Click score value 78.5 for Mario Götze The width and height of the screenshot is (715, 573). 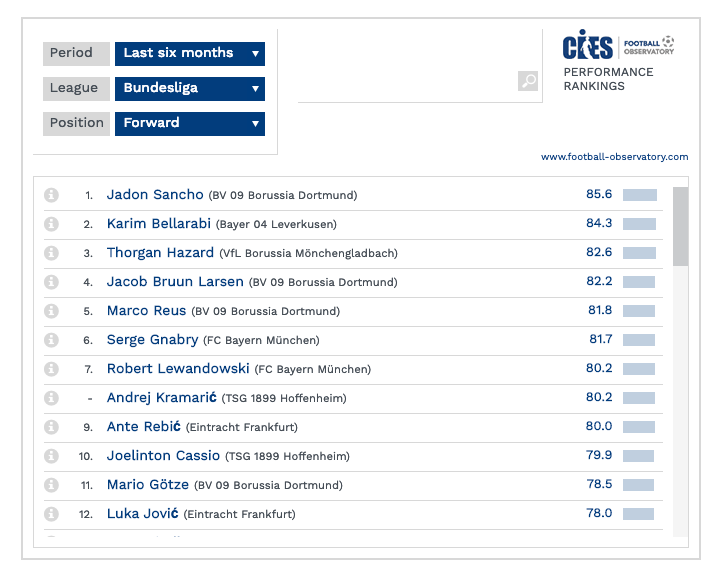click(x=600, y=484)
